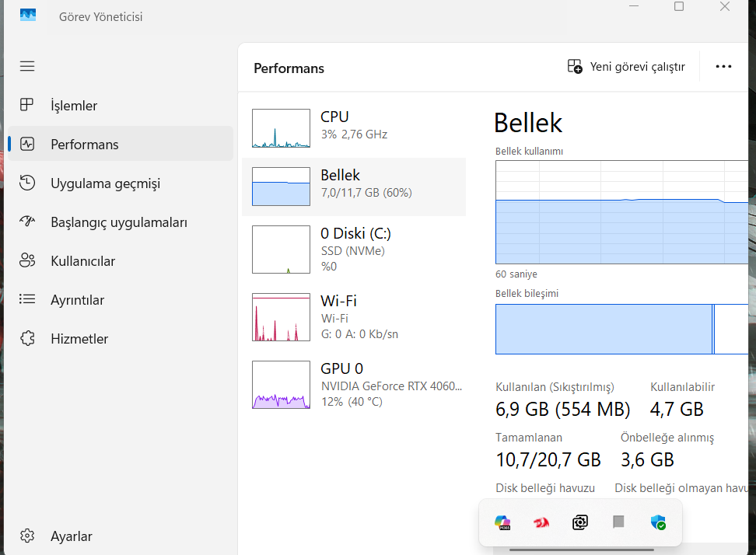Open Uygulama geçmişi history icon
This screenshot has height=555, width=756.
(27, 183)
